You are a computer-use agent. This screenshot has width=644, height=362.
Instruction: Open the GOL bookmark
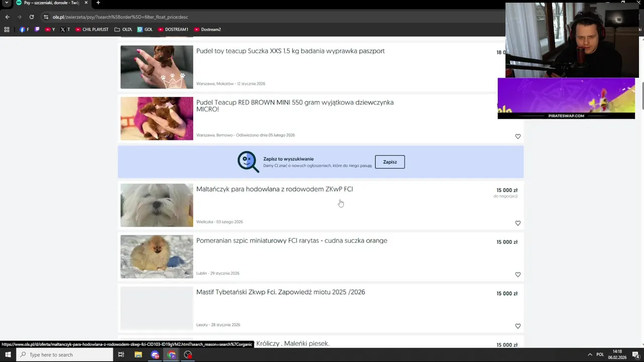pyautogui.click(x=145, y=29)
